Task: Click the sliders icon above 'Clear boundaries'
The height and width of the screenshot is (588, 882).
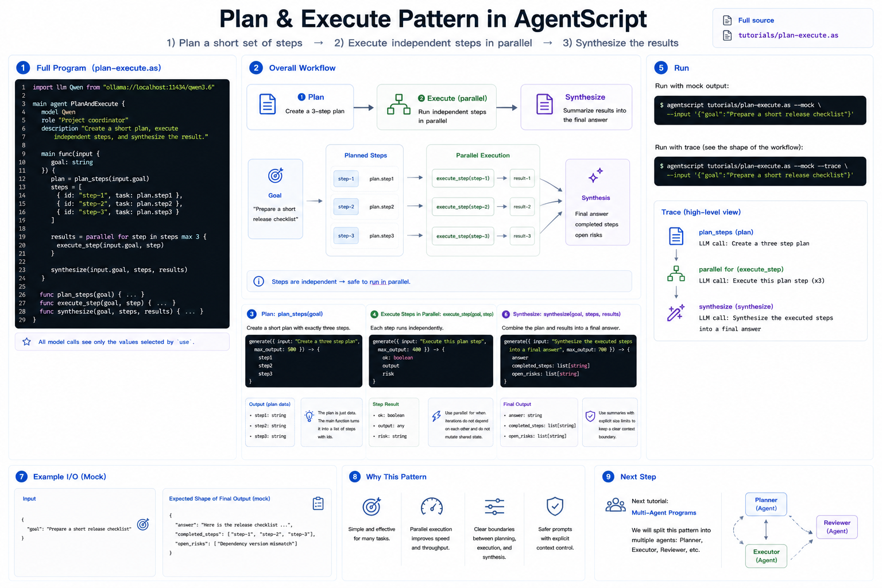Action: (494, 506)
